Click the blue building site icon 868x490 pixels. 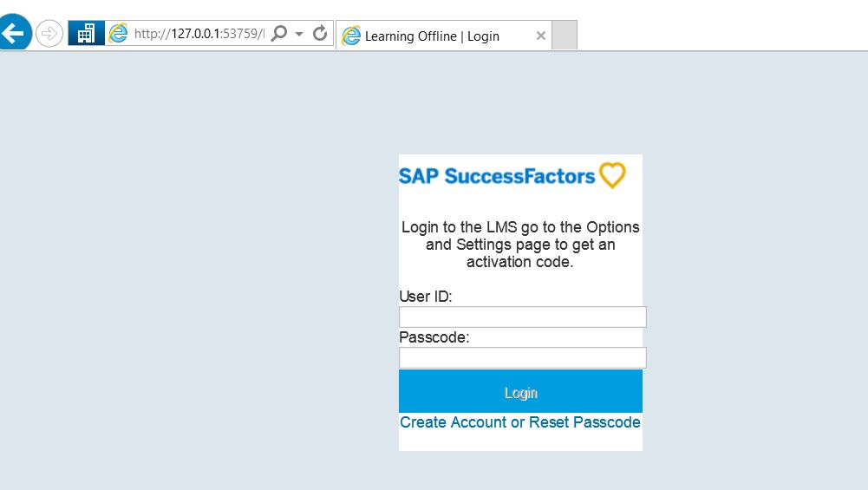point(87,33)
